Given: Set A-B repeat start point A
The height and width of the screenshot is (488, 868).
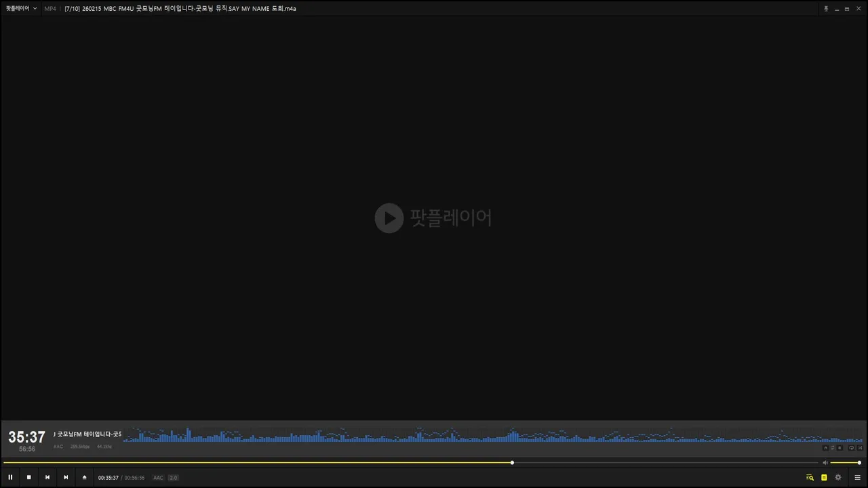Looking at the screenshot, I should tap(825, 448).
